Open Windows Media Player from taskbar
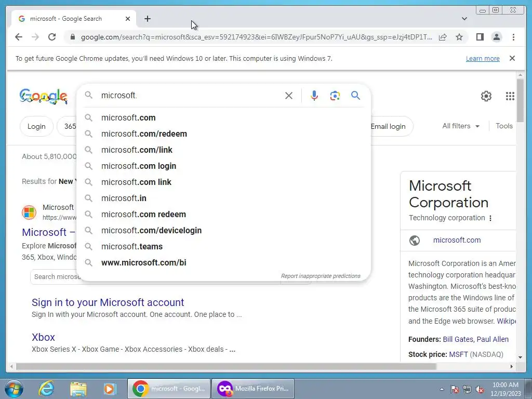The width and height of the screenshot is (532, 399). [110, 389]
